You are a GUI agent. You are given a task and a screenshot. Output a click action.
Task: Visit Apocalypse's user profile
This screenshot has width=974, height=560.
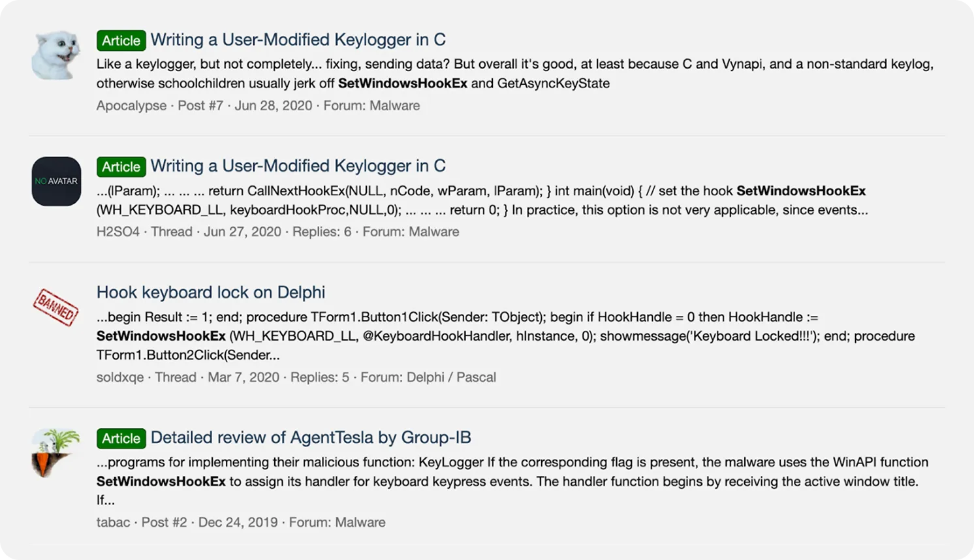coord(131,106)
